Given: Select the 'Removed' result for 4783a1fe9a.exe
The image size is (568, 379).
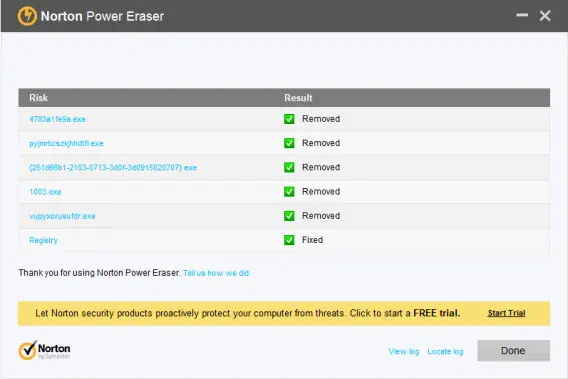Looking at the screenshot, I should (321, 119).
